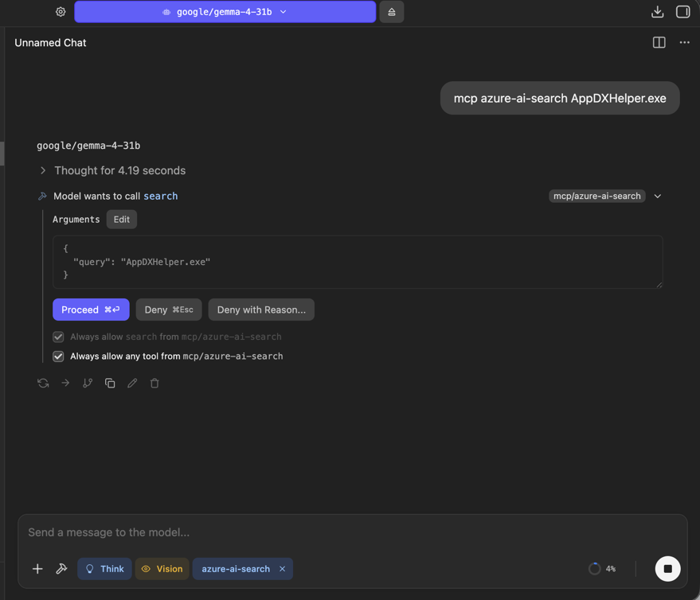Collapse the tool call details chevron

click(x=658, y=196)
